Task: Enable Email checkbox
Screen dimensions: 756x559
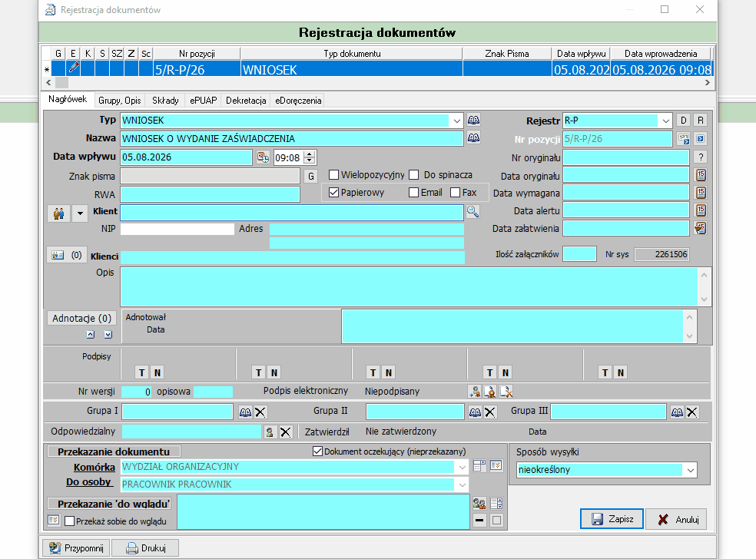Action: (x=413, y=192)
